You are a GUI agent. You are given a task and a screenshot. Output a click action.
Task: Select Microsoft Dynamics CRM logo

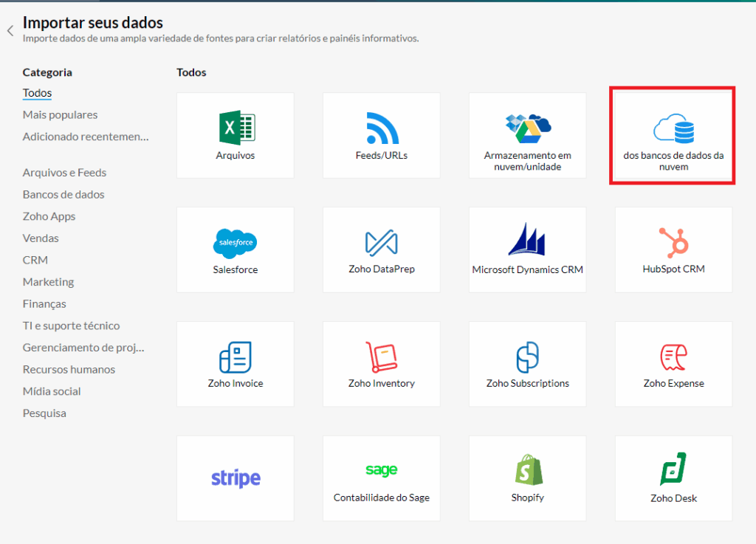pyautogui.click(x=527, y=239)
